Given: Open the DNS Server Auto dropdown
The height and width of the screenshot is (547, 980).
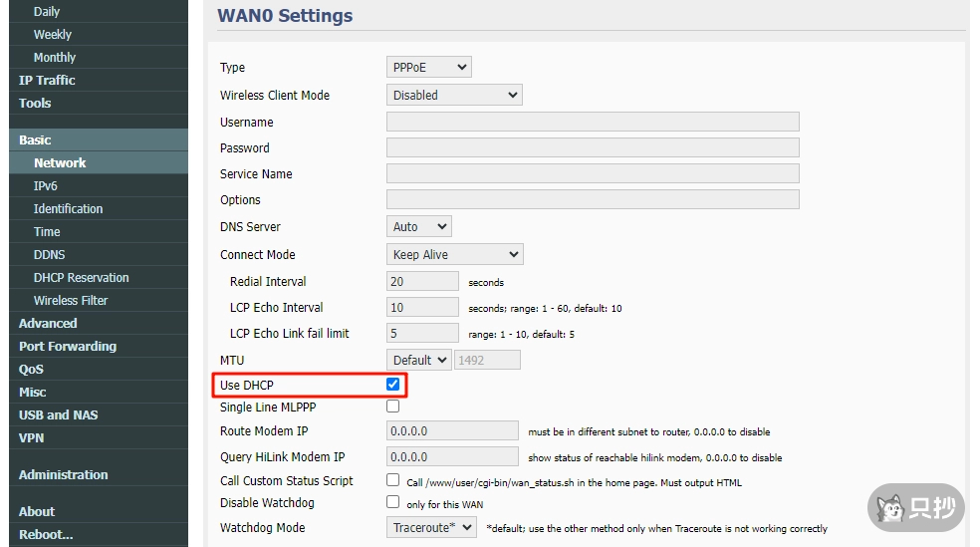Looking at the screenshot, I should [x=418, y=226].
